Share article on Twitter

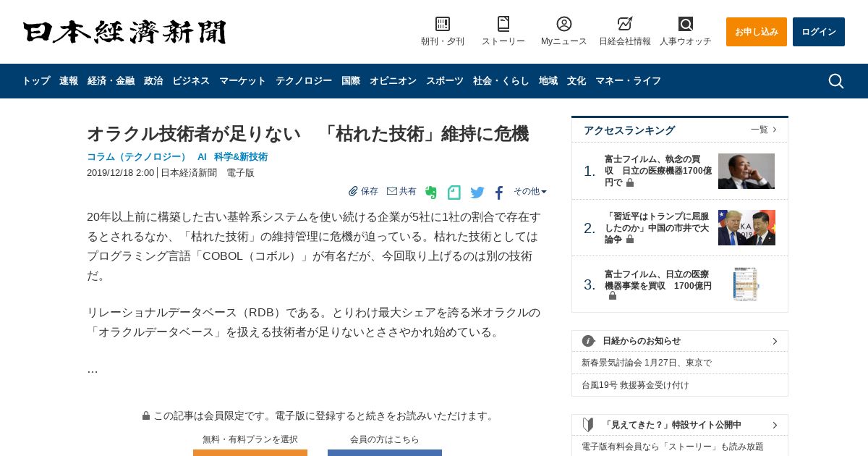pos(477,193)
